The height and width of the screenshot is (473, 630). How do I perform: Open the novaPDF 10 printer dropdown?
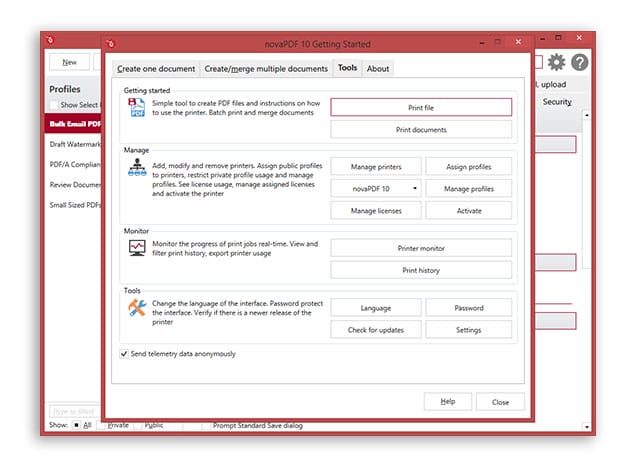(376, 188)
